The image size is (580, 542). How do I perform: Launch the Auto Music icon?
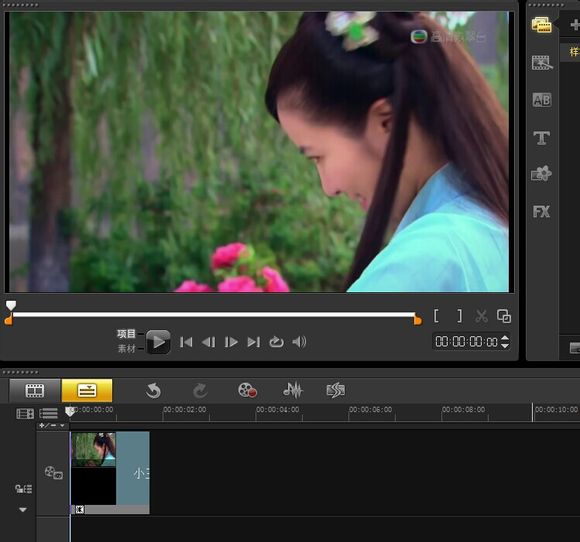pos(335,390)
